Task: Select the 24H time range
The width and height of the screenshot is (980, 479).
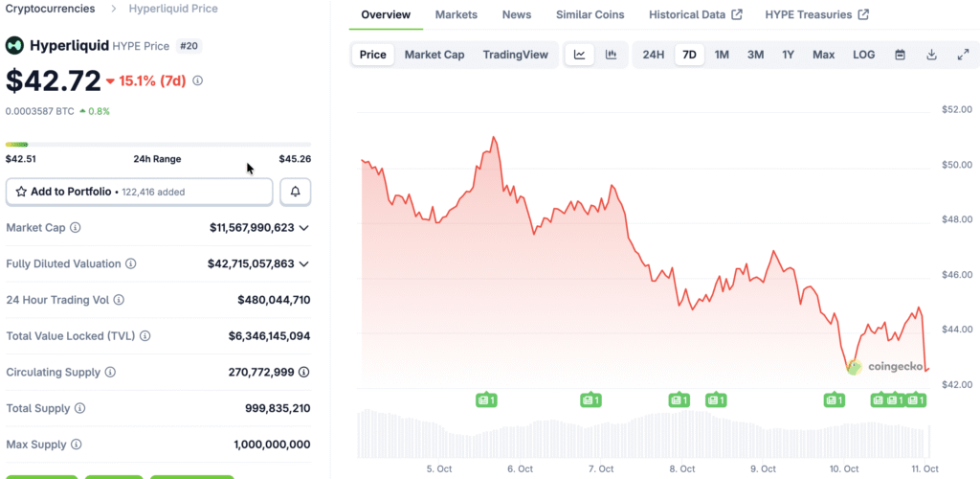Action: [x=654, y=55]
